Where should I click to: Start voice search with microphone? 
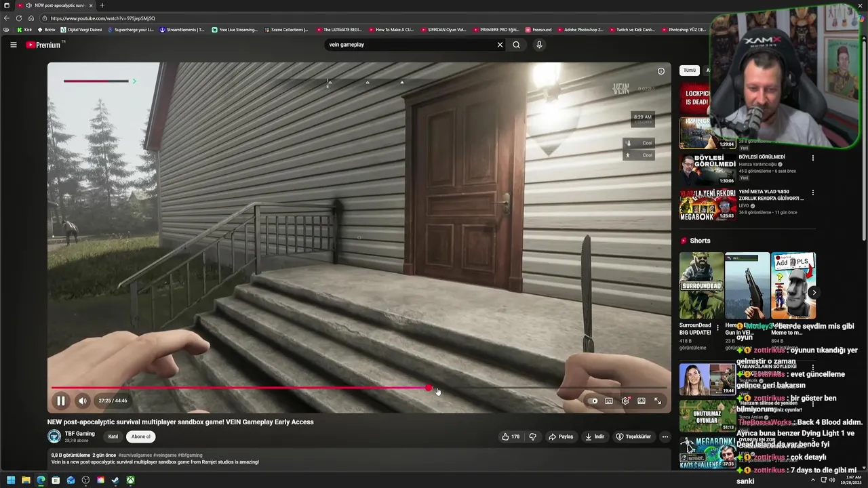point(539,45)
